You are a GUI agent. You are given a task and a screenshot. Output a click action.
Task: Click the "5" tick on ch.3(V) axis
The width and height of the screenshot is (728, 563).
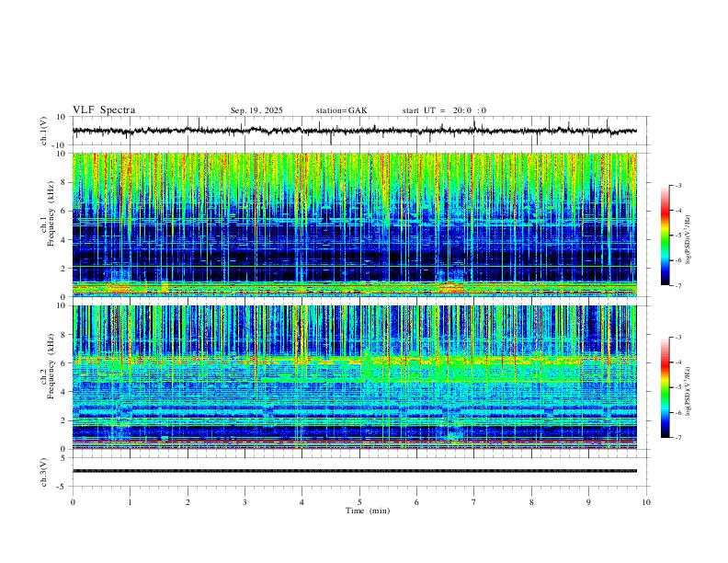click(64, 457)
